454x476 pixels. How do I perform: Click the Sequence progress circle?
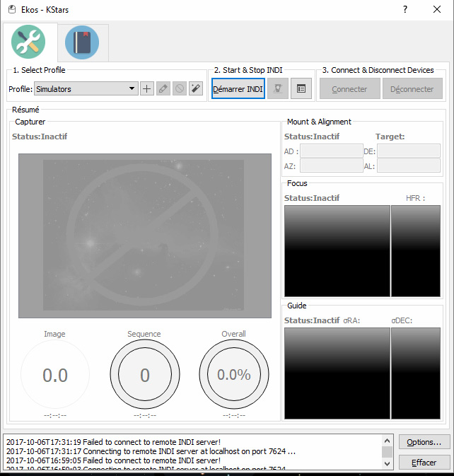point(145,375)
